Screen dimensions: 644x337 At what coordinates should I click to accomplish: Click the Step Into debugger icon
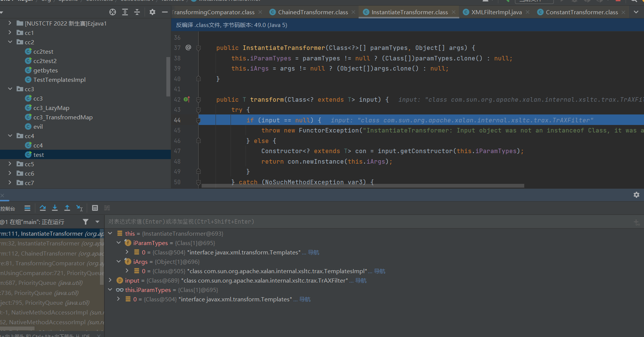click(55, 208)
